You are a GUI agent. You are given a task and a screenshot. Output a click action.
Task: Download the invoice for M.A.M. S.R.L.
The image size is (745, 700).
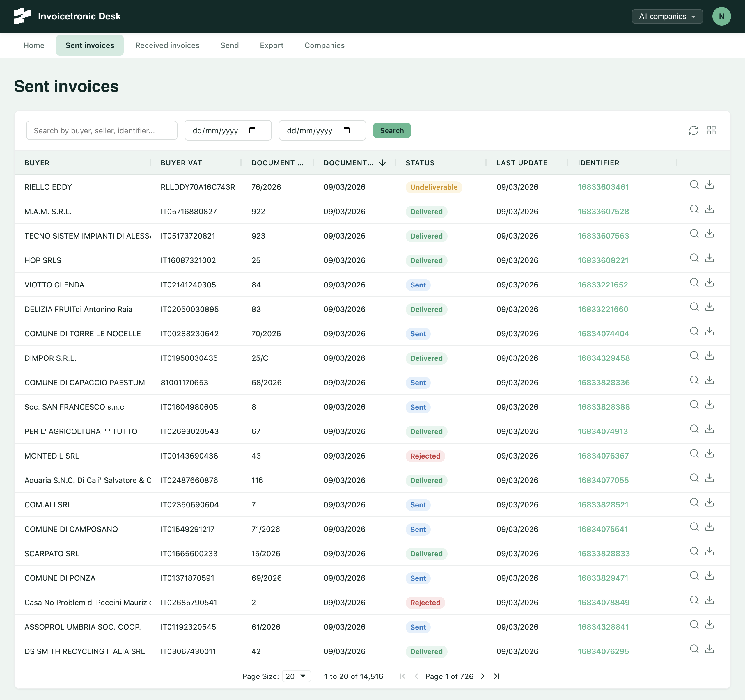709,209
